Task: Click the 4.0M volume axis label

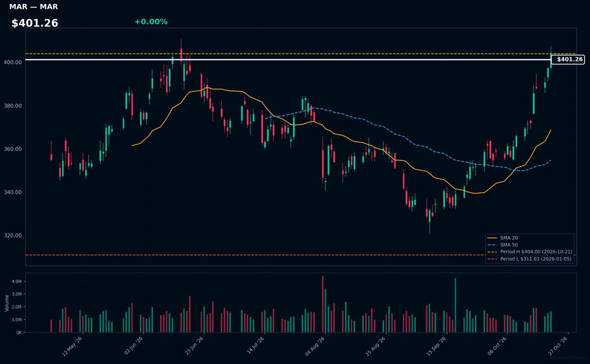Action: coord(16,281)
